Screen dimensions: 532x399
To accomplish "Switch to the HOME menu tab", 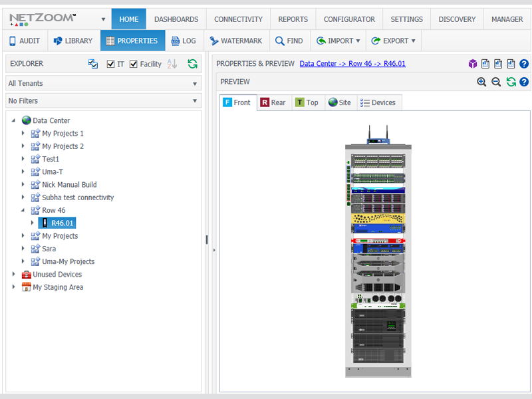I will [128, 19].
